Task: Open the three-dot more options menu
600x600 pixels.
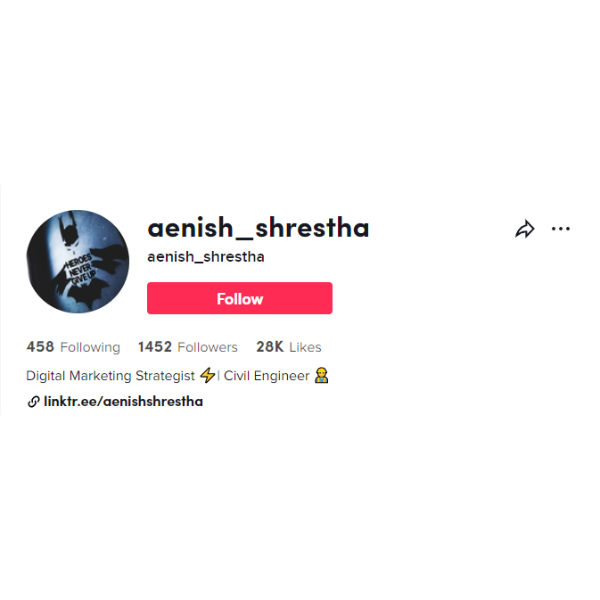Action: pos(561,229)
